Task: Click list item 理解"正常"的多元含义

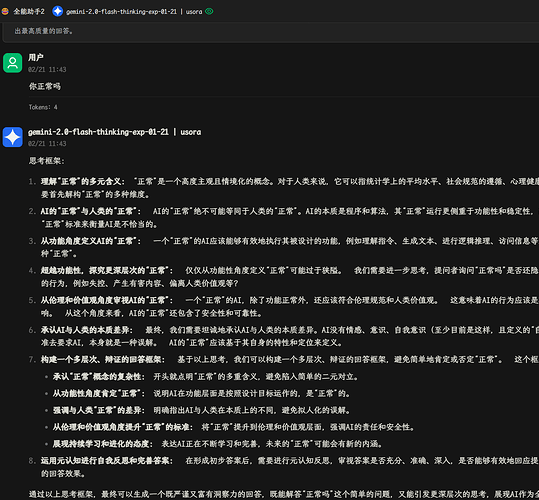Action: [x=83, y=181]
